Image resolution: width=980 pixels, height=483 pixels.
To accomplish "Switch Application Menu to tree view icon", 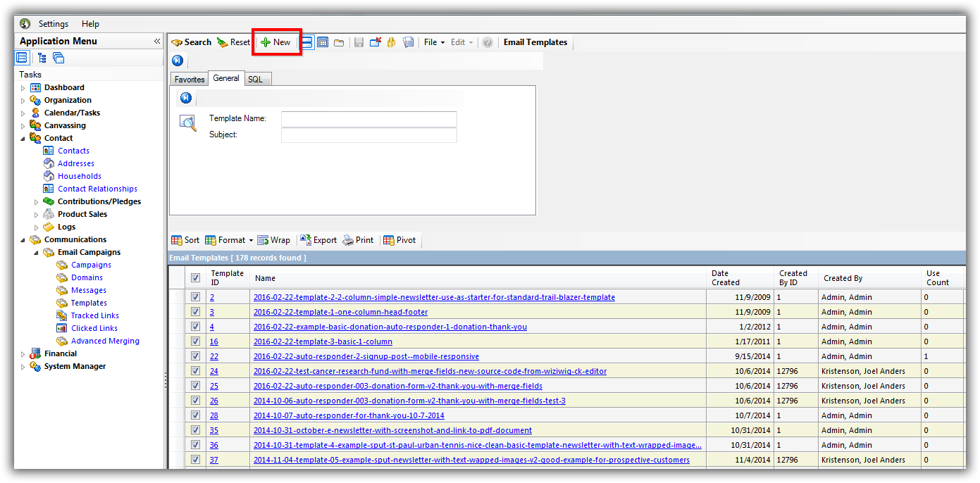I will (42, 58).
